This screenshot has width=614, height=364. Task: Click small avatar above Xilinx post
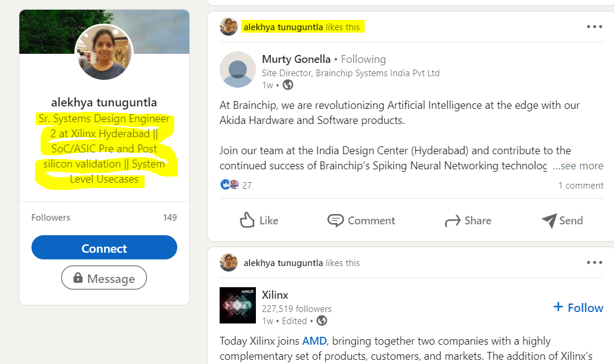point(229,262)
